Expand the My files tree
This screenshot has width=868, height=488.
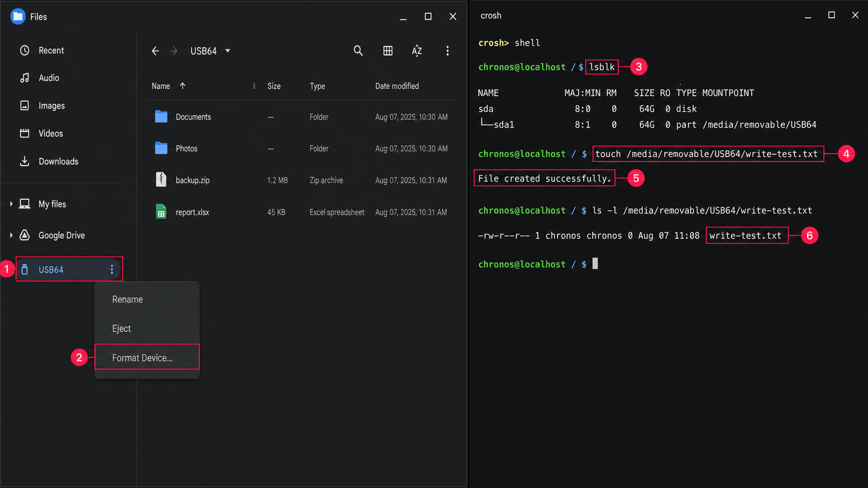click(x=11, y=204)
